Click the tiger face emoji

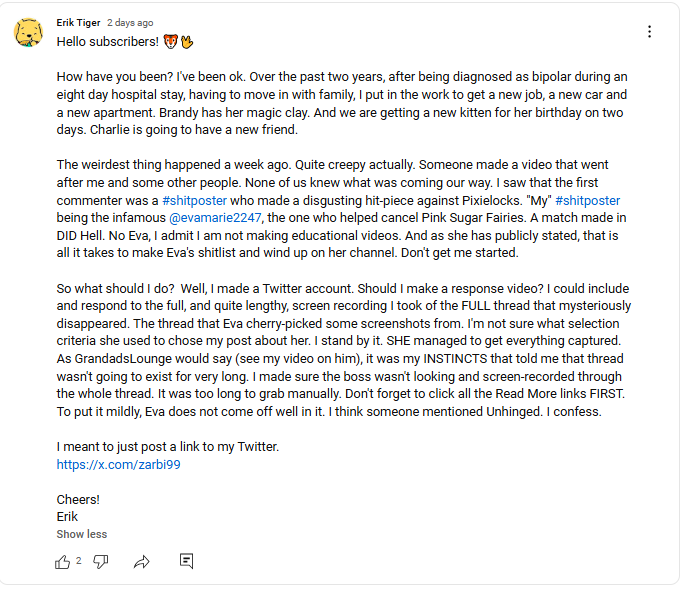170,42
